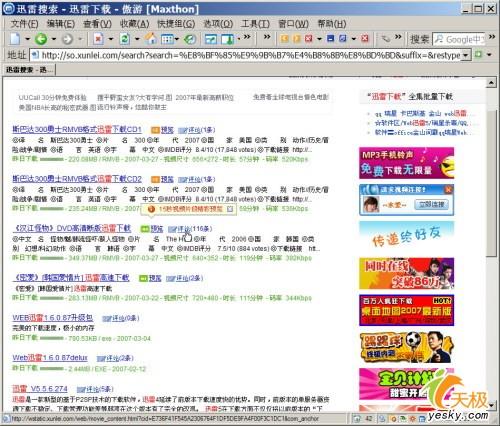Click the first icon in status bar tray
This screenshot has height=426, width=500.
[x=357, y=418]
